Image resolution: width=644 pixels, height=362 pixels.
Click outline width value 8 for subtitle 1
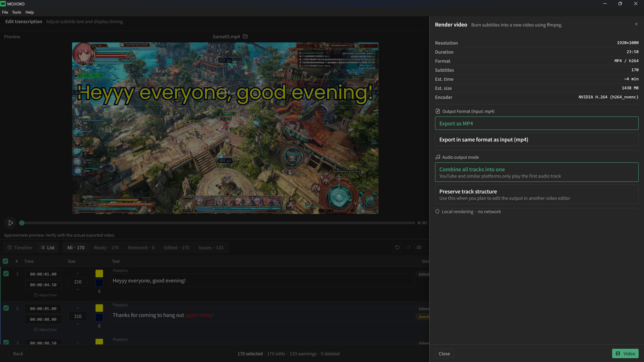click(x=99, y=291)
